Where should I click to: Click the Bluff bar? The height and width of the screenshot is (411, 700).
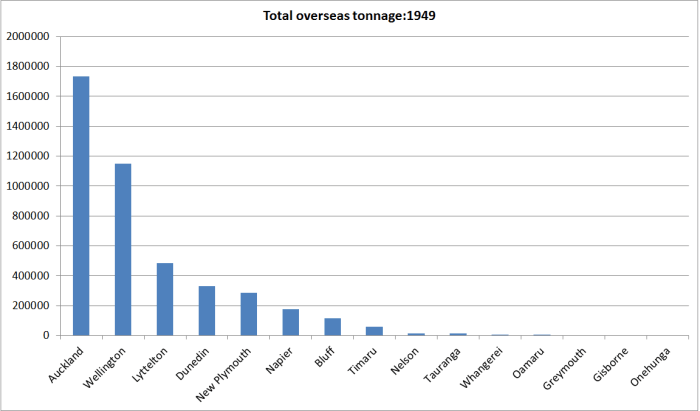(333, 327)
